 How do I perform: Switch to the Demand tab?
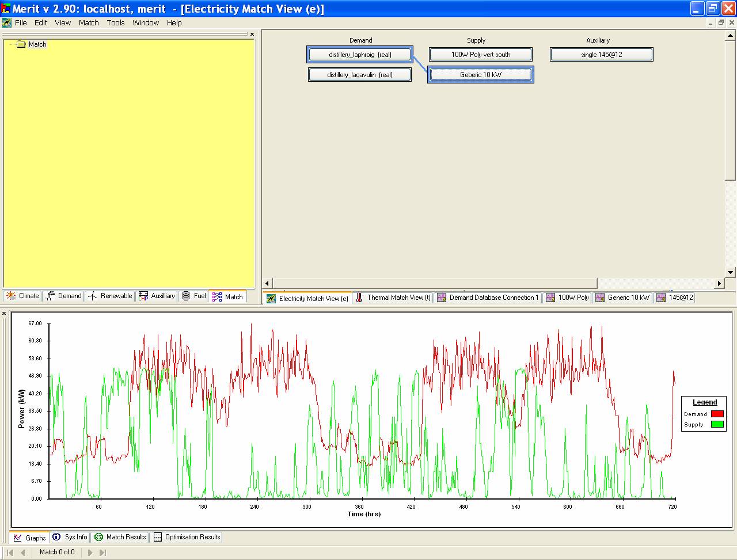coord(64,296)
